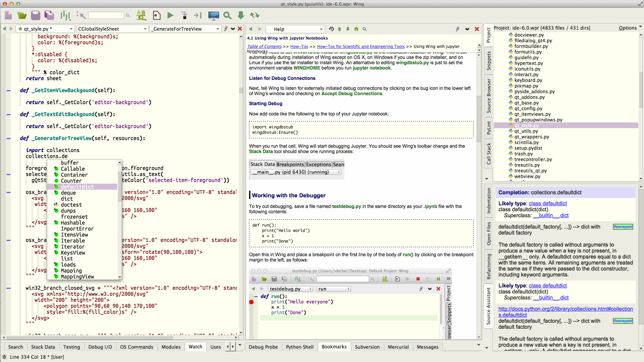Navigate back with the Help panel back arrow
The width and height of the screenshot is (644, 362).
click(250, 29)
